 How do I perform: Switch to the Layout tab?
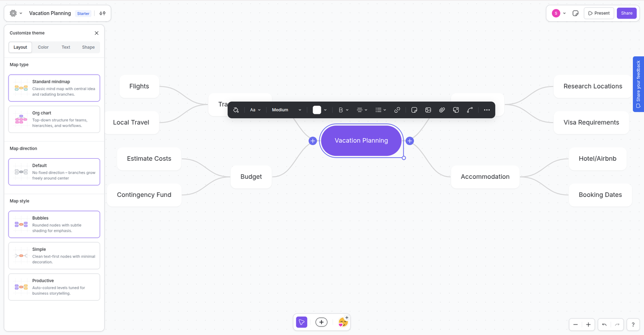click(21, 47)
